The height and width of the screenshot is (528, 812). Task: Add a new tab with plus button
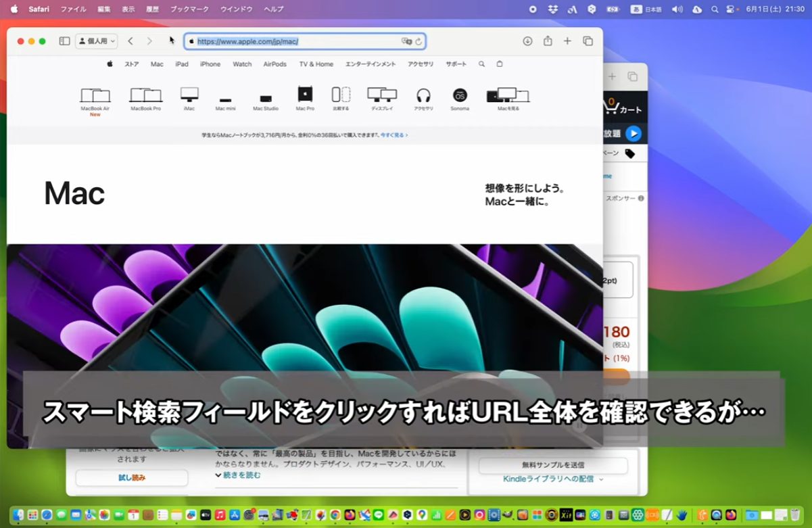(567, 41)
